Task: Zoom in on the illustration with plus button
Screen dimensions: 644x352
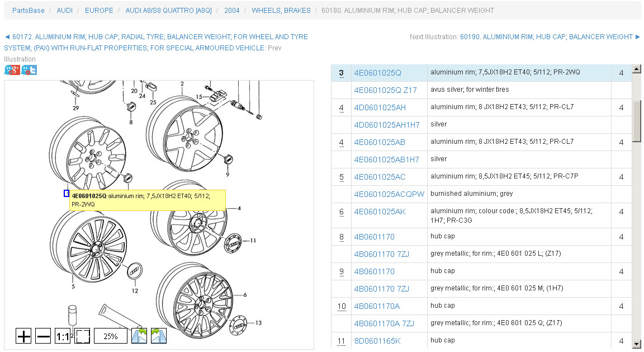Action: pyautogui.click(x=23, y=336)
